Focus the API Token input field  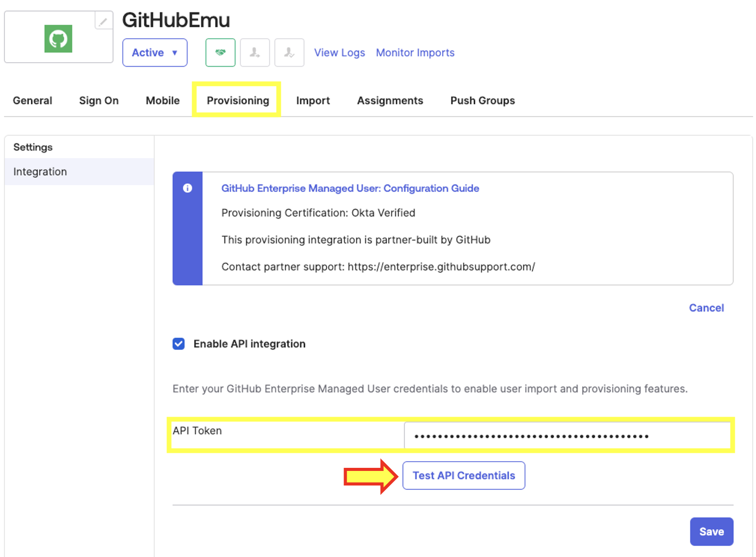click(567, 436)
